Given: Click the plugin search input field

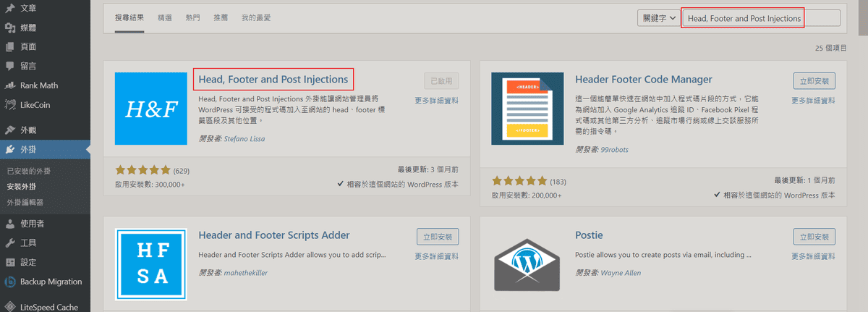Looking at the screenshot, I should point(762,18).
